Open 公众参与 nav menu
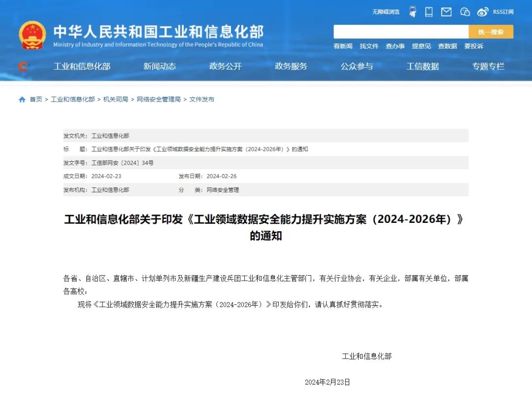This screenshot has width=532, height=393. click(x=357, y=66)
